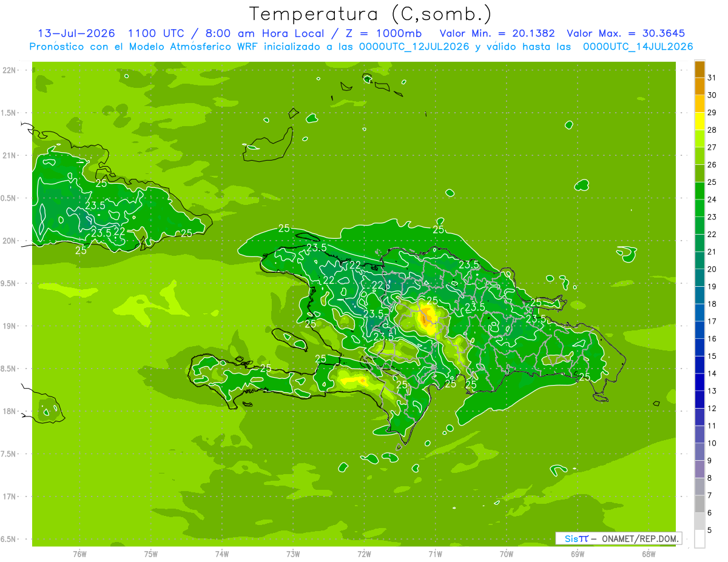The height and width of the screenshot is (562, 728).
Task: Click the "75W" longitude axis label
Action: point(151,554)
